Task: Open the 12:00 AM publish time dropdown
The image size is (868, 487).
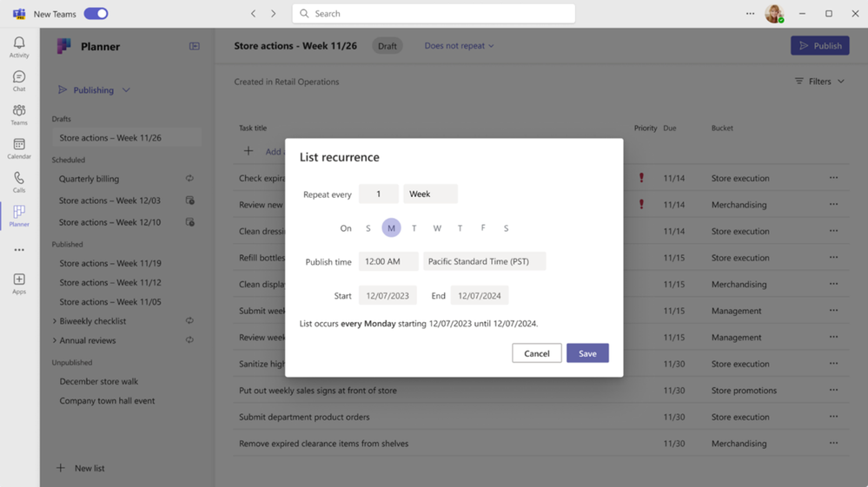Action: (388, 261)
